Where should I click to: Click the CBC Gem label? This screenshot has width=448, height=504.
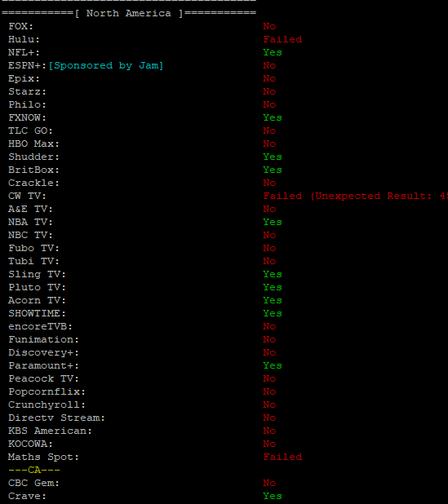(33, 483)
